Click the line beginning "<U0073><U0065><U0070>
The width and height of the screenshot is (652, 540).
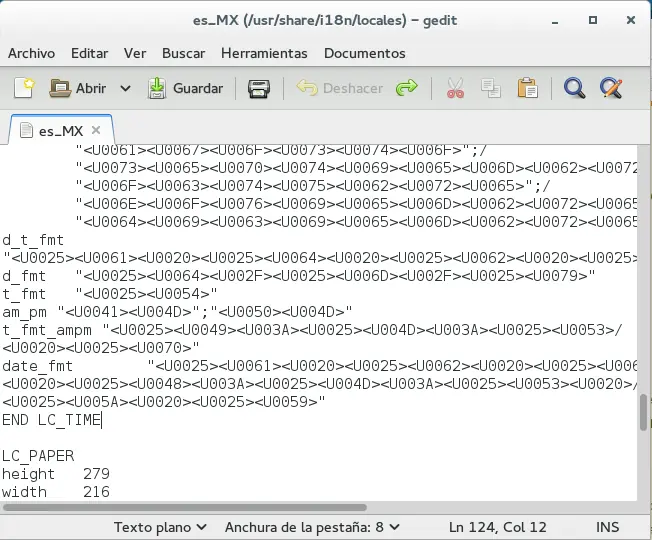pos(356,168)
